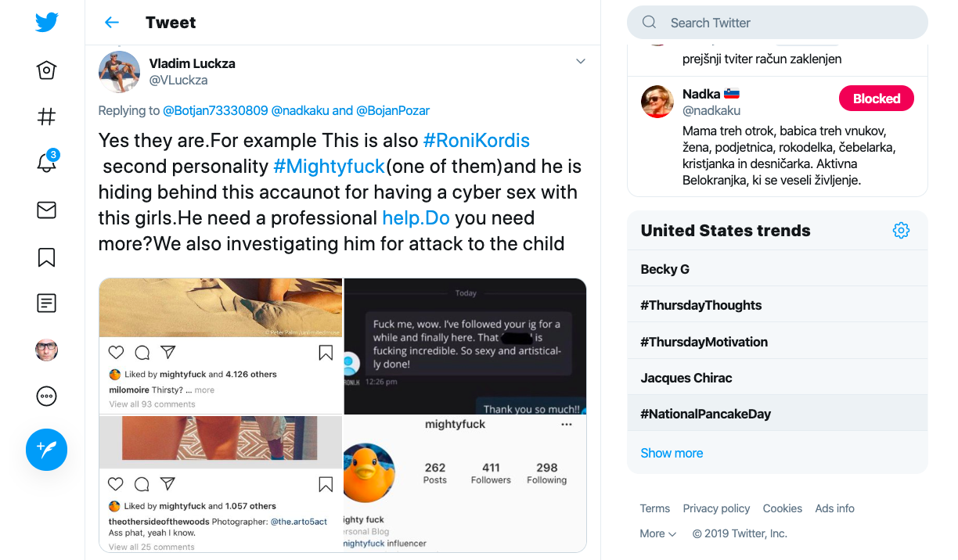The image size is (958, 560).
Task: Open Explore hashtag icon
Action: 47,117
